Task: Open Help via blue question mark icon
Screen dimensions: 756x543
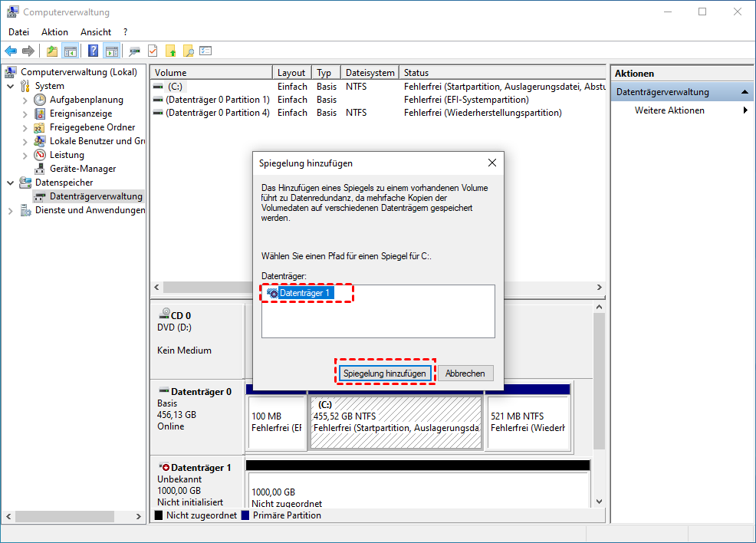Action: click(x=94, y=51)
